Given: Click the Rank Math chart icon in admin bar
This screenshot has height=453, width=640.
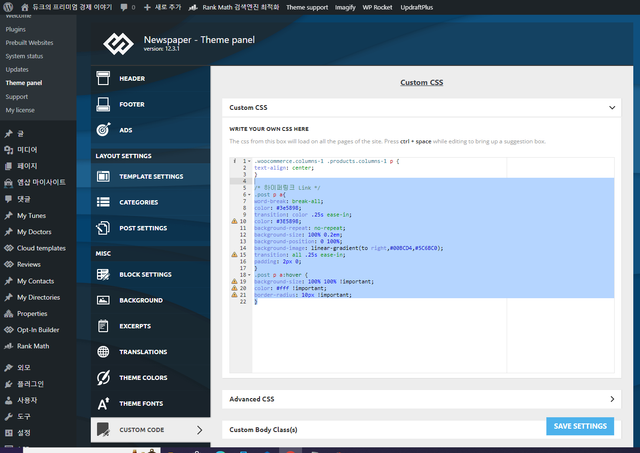Looking at the screenshot, I should pos(193,7).
